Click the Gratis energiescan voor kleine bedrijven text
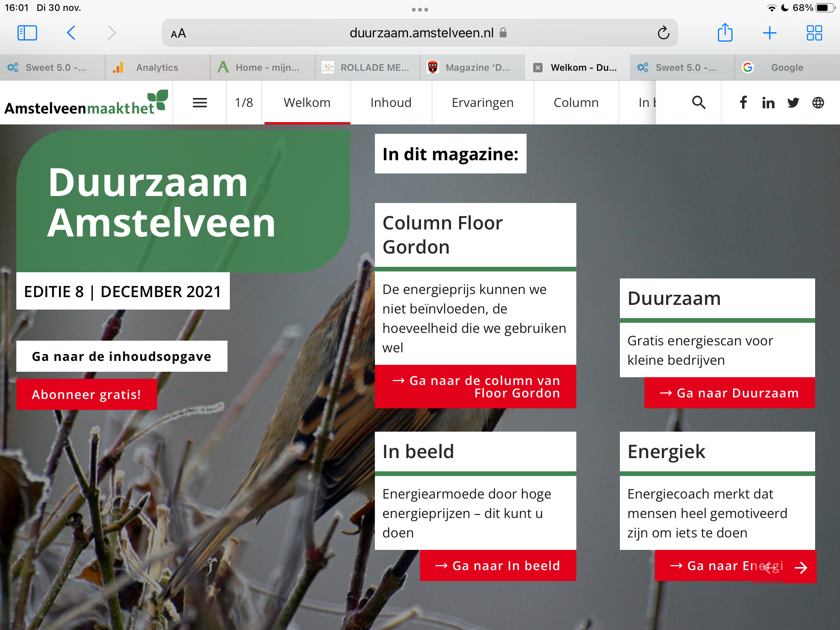840x630 pixels. (700, 350)
